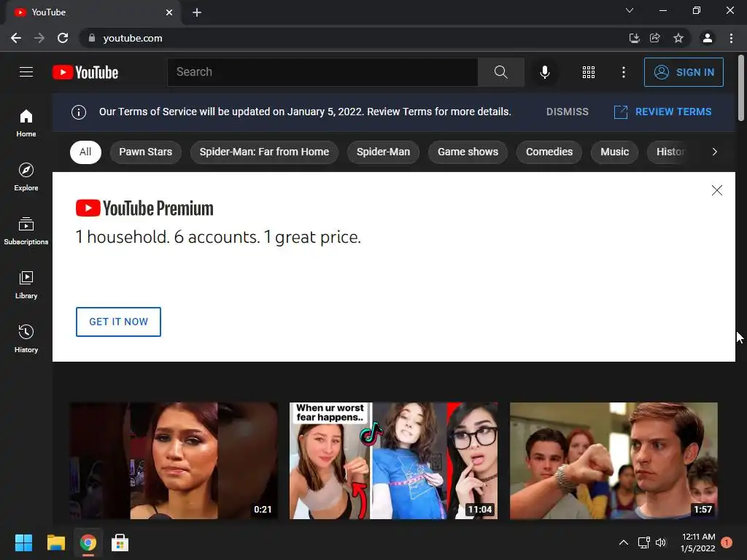This screenshot has width=747, height=560.
Task: Select the Comedies chip
Action: click(549, 152)
